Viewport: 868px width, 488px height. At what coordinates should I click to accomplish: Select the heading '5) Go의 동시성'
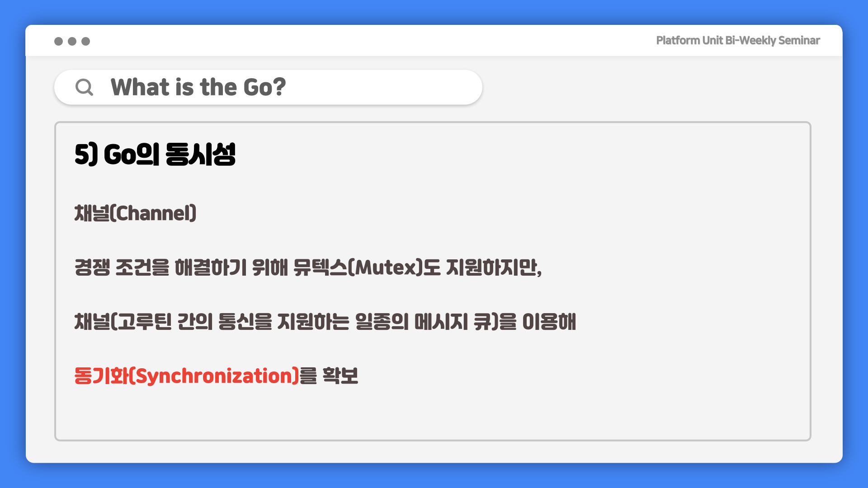click(x=155, y=155)
